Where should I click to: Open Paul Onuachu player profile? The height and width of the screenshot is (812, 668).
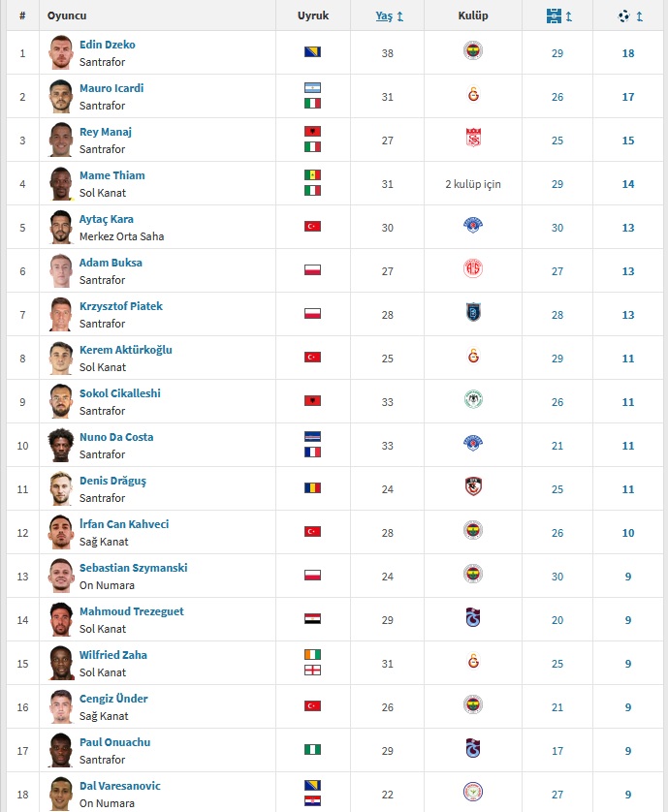(x=115, y=742)
